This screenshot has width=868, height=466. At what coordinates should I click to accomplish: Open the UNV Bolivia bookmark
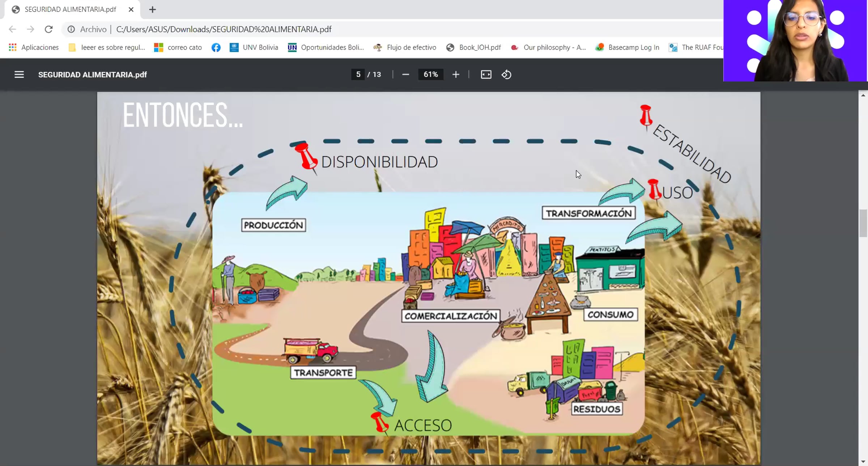pos(254,47)
